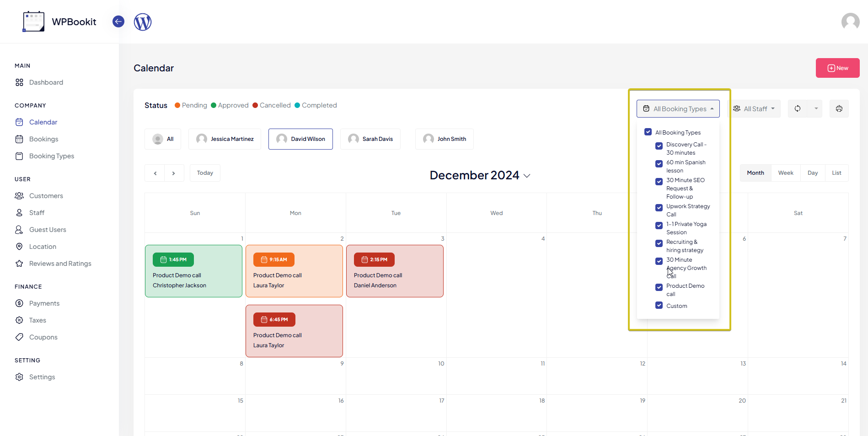Click the print calendar icon
The width and height of the screenshot is (868, 436).
839,109
